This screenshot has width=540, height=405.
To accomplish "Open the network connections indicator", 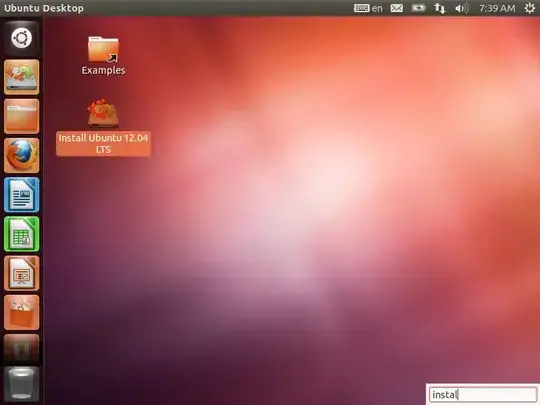I will pyautogui.click(x=439, y=8).
